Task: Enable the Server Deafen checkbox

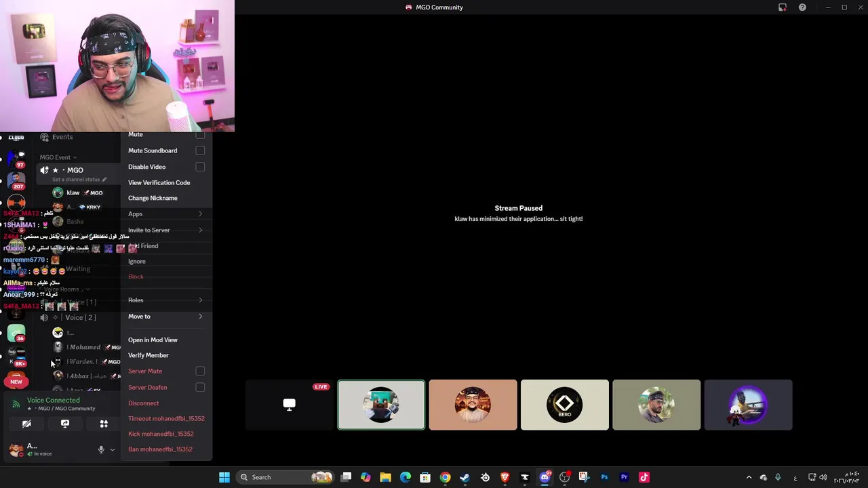Action: click(200, 387)
